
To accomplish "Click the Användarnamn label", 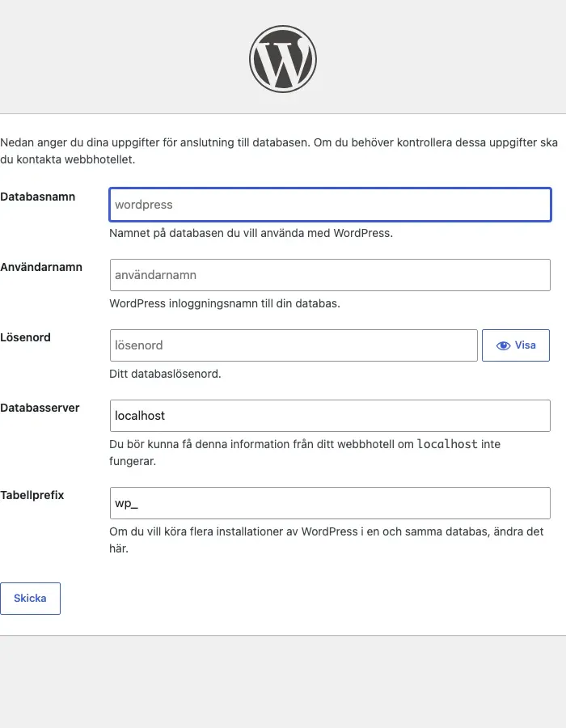I will coord(41,267).
